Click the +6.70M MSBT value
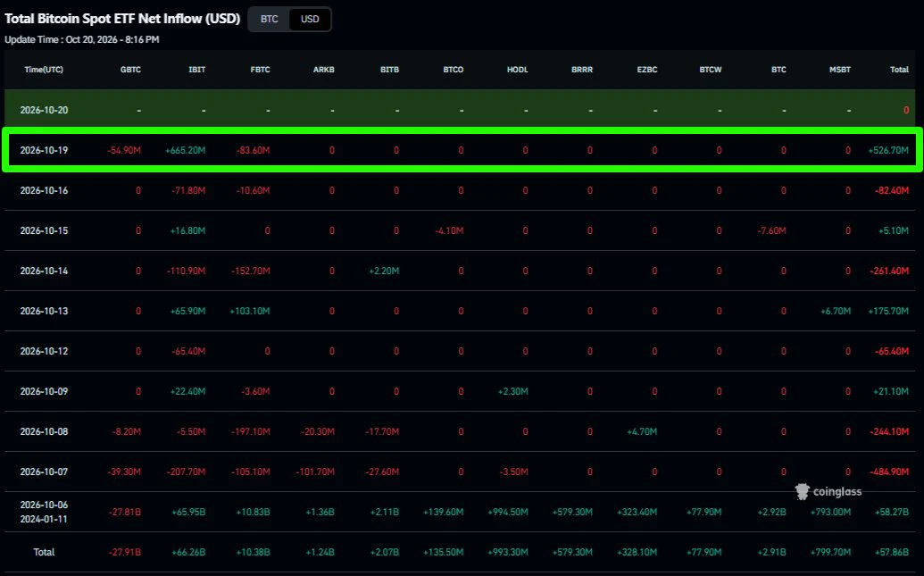This screenshot has height=576, width=924. [x=836, y=311]
